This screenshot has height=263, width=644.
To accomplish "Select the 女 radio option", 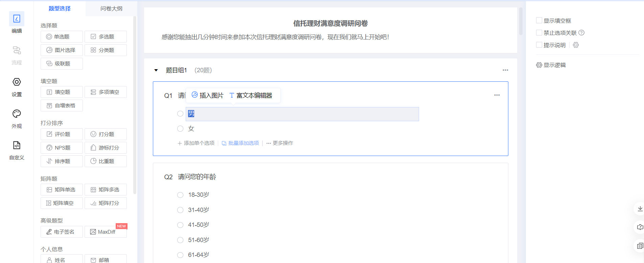I will click(x=180, y=129).
